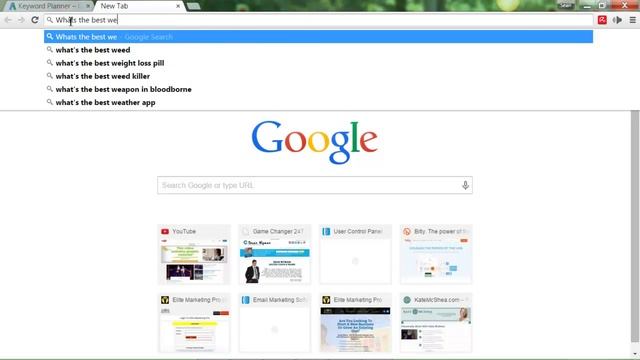
Task: Pick suggestion 'what's the best weather app'
Action: pyautogui.click(x=318, y=102)
